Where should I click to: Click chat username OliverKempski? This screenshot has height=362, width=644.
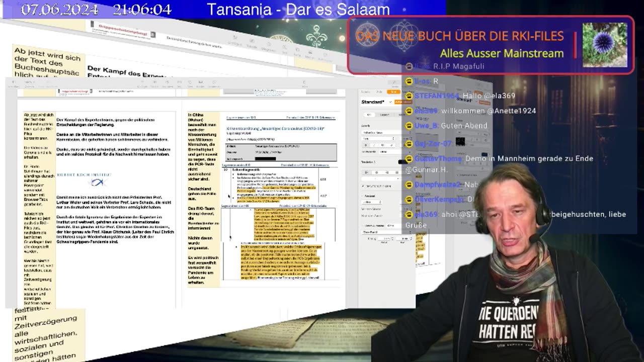(440, 199)
